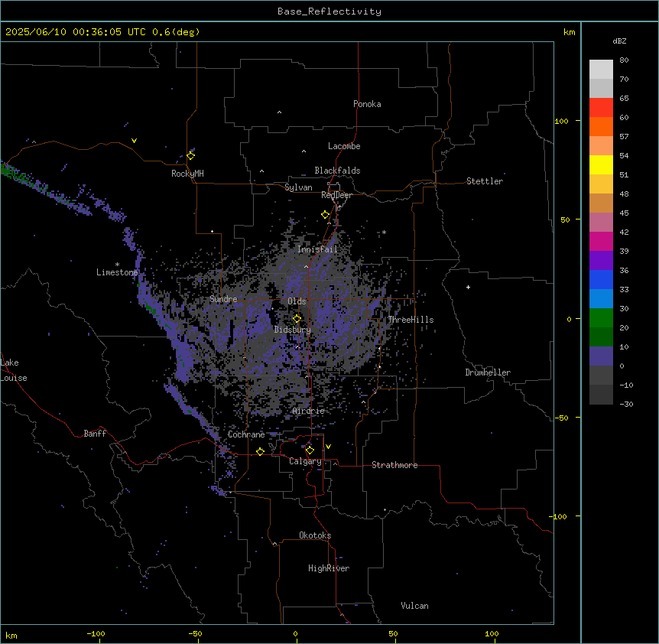Select the magenta 39-42 dBZ legend swatch

point(601,241)
